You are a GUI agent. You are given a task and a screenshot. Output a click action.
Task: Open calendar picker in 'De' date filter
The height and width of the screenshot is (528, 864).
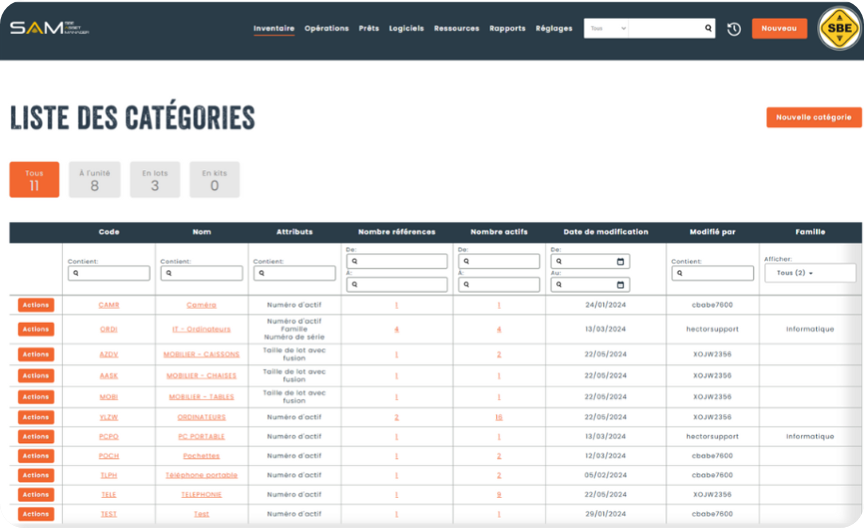(620, 262)
